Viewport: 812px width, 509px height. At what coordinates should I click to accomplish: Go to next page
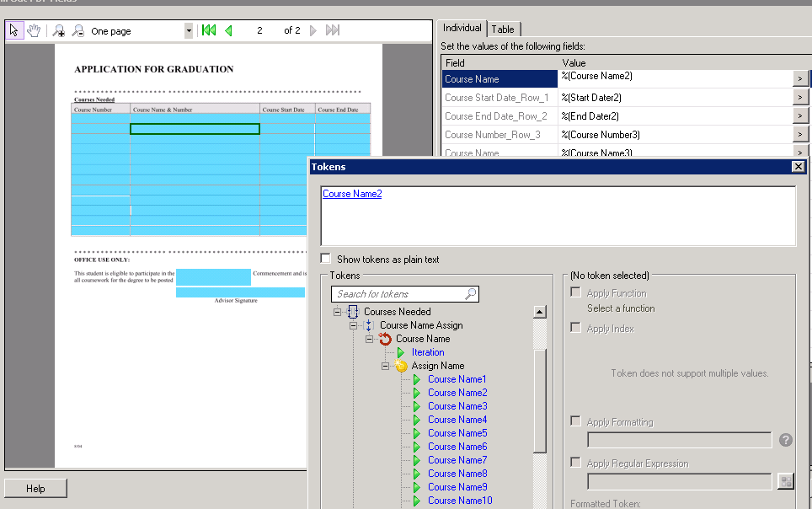tap(313, 30)
